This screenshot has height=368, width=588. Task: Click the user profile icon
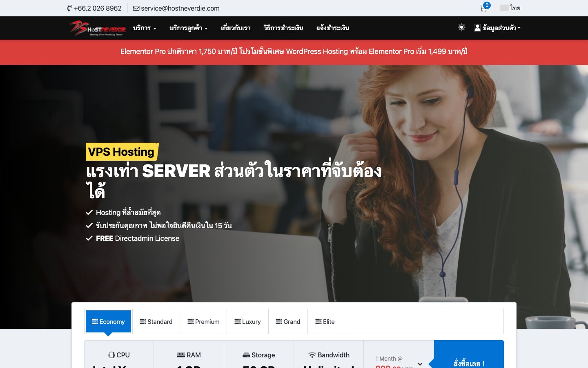(x=477, y=27)
